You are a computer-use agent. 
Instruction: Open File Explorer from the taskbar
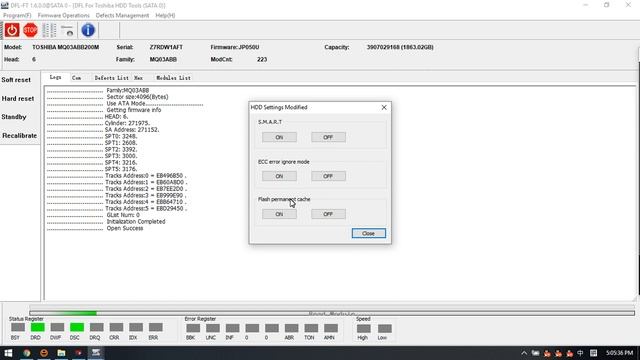(61, 353)
